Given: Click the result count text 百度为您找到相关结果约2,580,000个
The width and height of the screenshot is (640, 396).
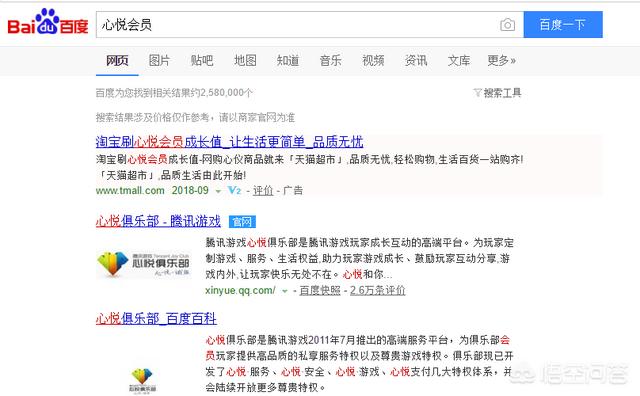Looking at the screenshot, I should 174,93.
